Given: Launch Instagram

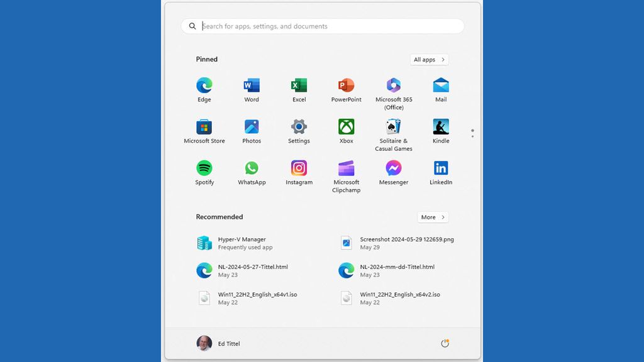Looking at the screenshot, I should (x=298, y=169).
